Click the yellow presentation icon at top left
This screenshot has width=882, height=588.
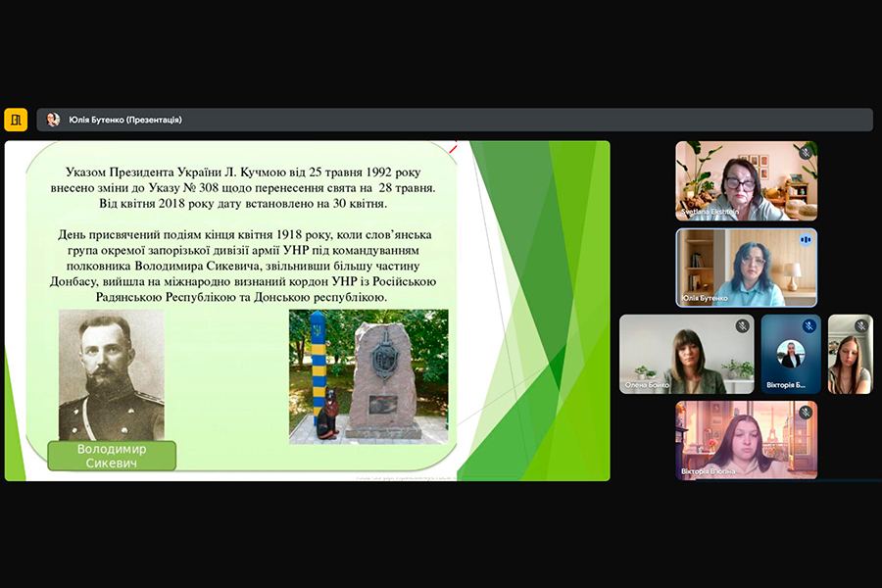click(x=16, y=120)
